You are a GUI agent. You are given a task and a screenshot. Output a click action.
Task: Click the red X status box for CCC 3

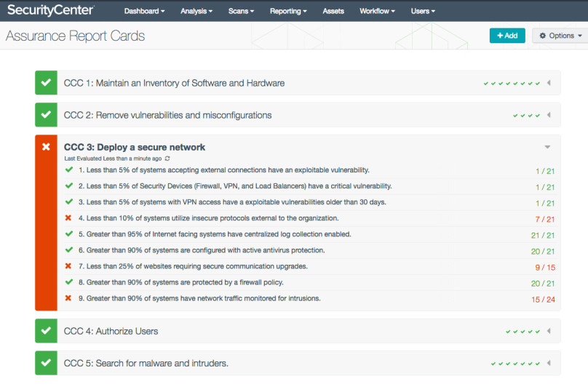coord(46,147)
